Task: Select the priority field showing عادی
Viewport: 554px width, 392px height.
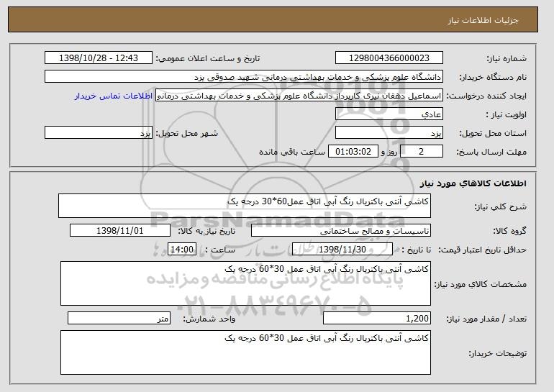Action: 389,114
